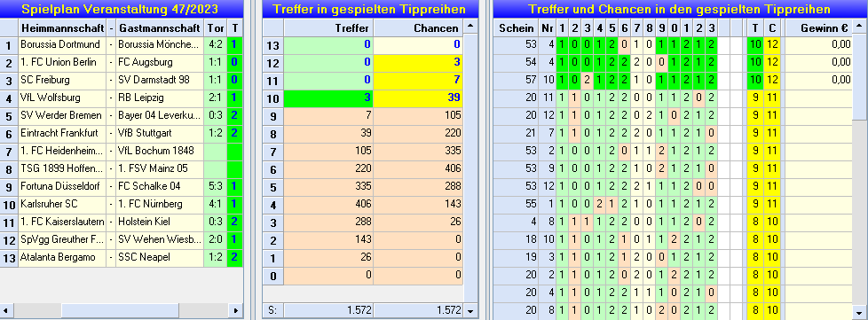Click down arrow of Treffer table scrollbar
Image resolution: width=868 pixels, height=320 pixels.
470,310
